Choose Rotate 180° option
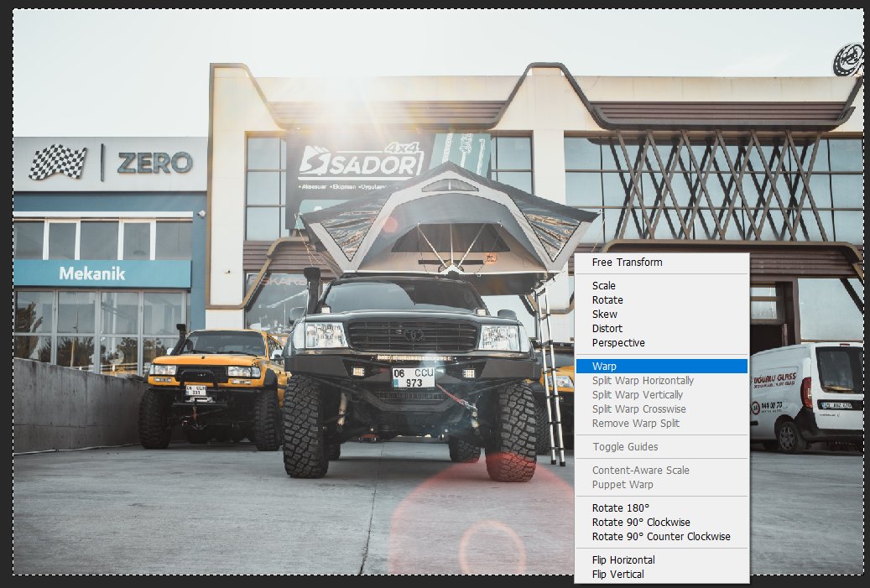Screen dimensions: 870x588 [x=662, y=508]
